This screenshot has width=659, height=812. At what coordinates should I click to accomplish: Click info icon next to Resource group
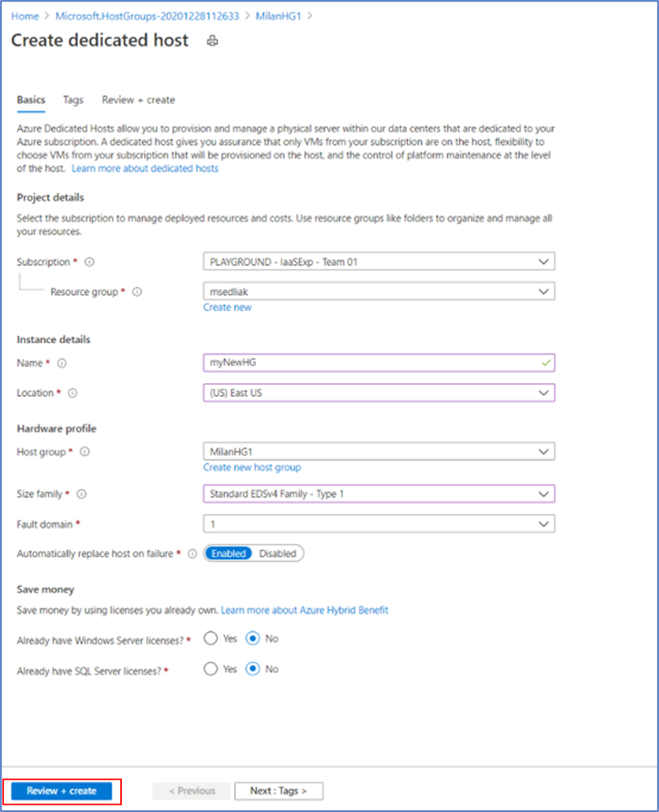(137, 292)
